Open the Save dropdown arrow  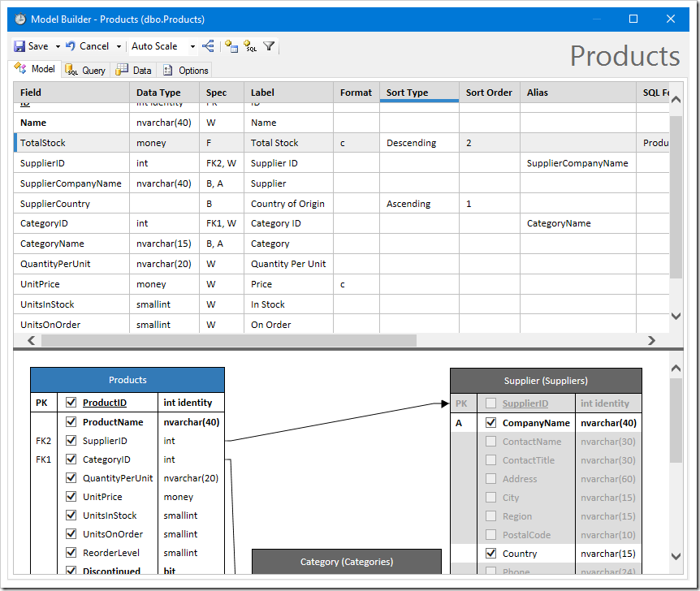click(x=58, y=46)
